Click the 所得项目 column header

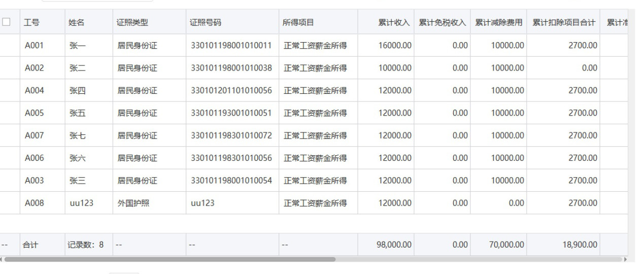[299, 23]
